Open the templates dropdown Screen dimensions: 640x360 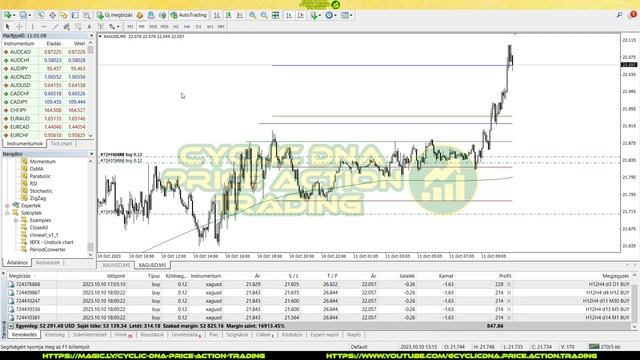point(347,15)
